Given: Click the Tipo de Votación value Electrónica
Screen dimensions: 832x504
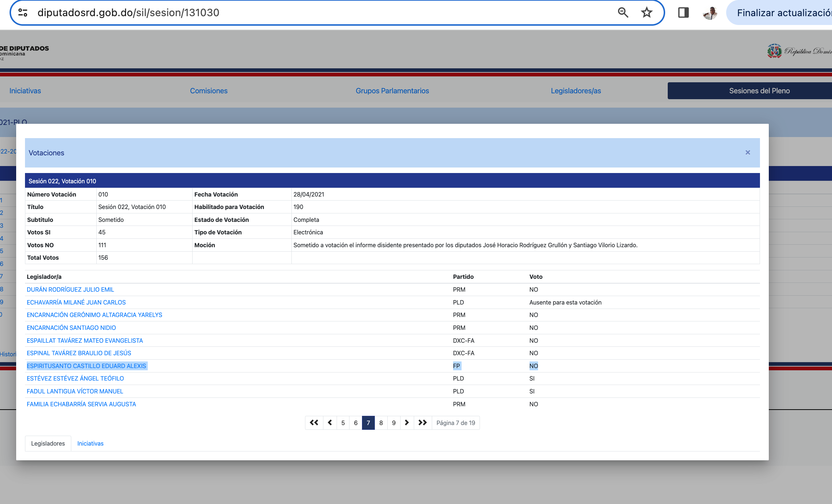Looking at the screenshot, I should tap(308, 232).
